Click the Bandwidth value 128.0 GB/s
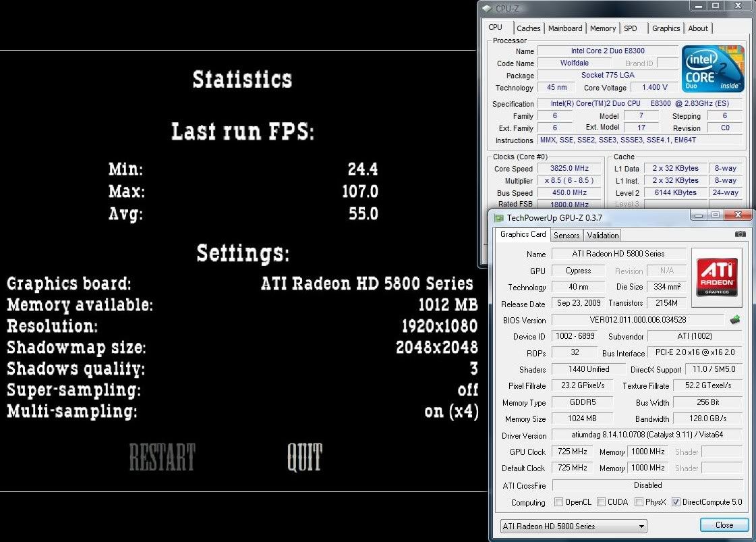This screenshot has height=542, width=756. coord(708,418)
